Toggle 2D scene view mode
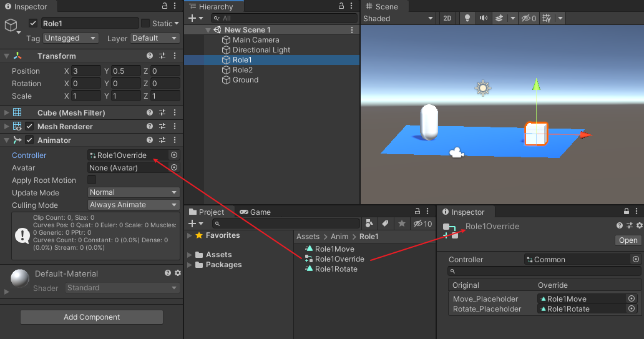This screenshot has height=339, width=644. pyautogui.click(x=447, y=18)
